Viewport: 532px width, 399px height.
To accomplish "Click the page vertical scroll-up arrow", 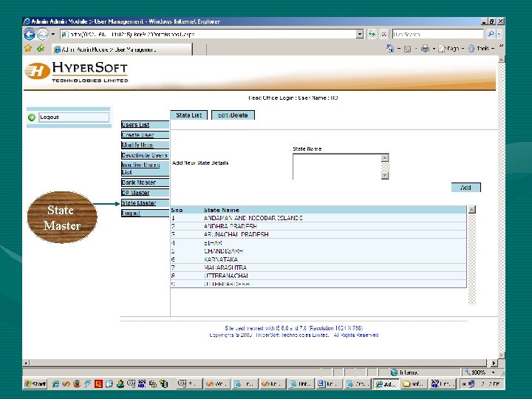I will 501,60.
